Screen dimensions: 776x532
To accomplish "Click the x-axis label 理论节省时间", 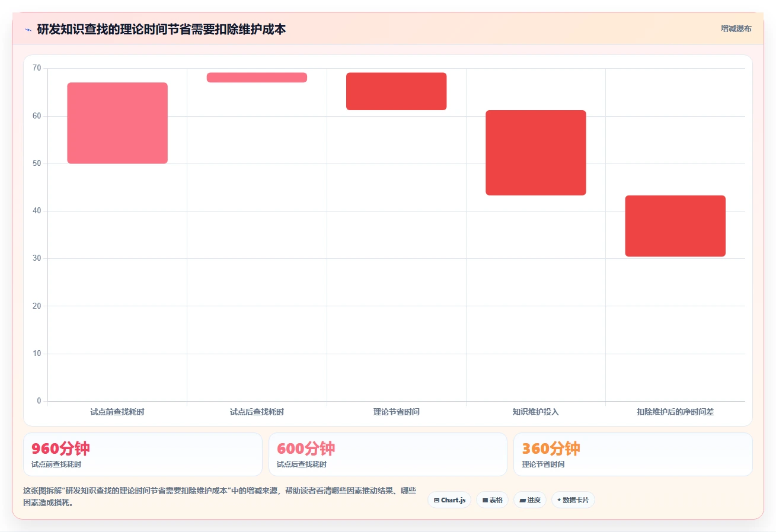I will [x=396, y=412].
